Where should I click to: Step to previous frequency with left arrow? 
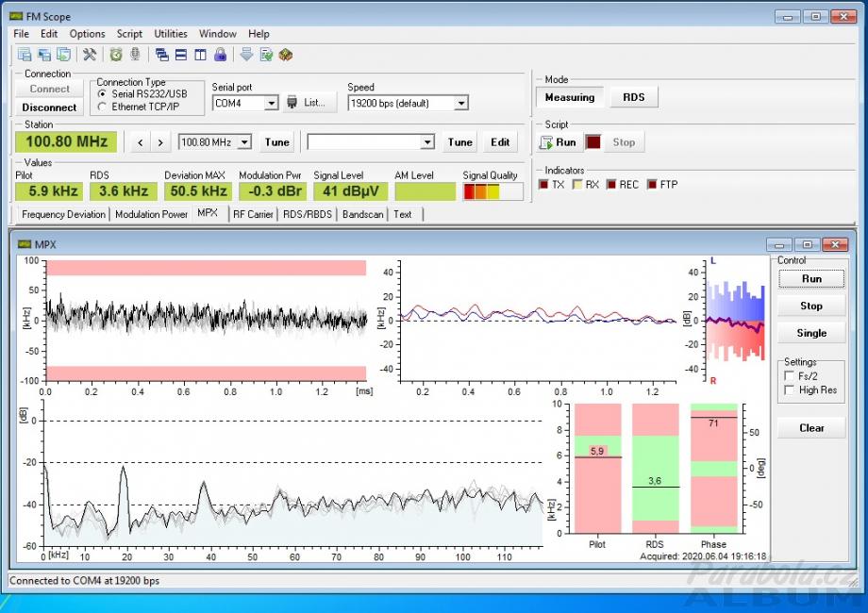pyautogui.click(x=141, y=142)
